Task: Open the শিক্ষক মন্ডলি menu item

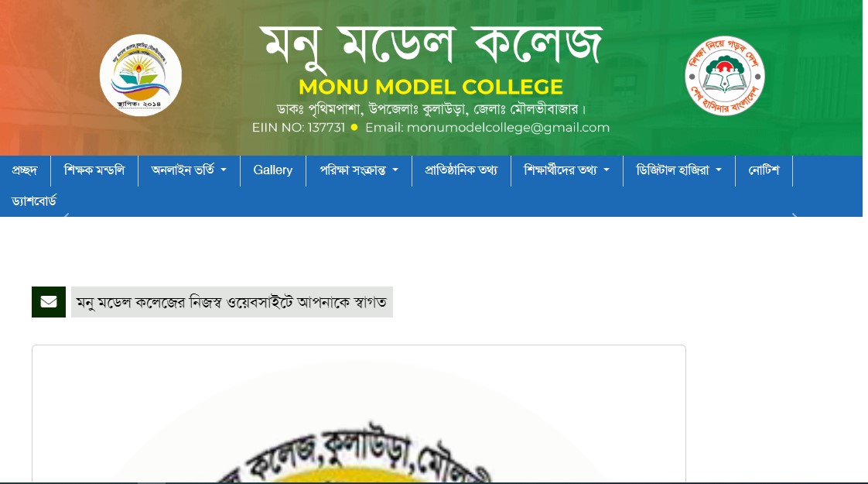Action: [94, 170]
